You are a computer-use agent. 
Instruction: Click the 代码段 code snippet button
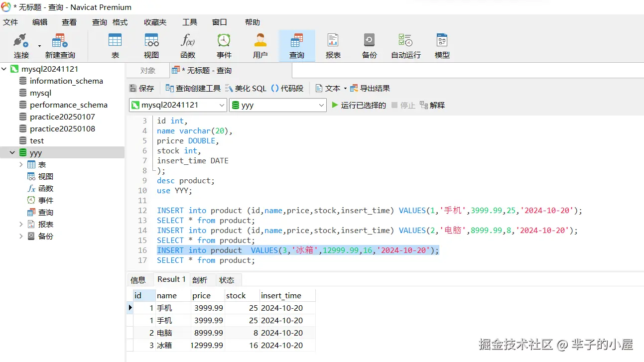pyautogui.click(x=287, y=88)
